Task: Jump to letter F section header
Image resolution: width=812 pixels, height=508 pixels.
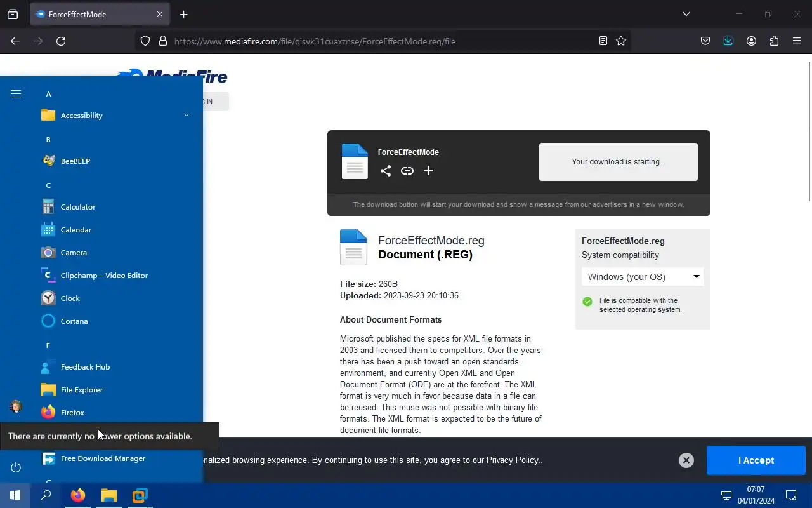Action: [48, 345]
